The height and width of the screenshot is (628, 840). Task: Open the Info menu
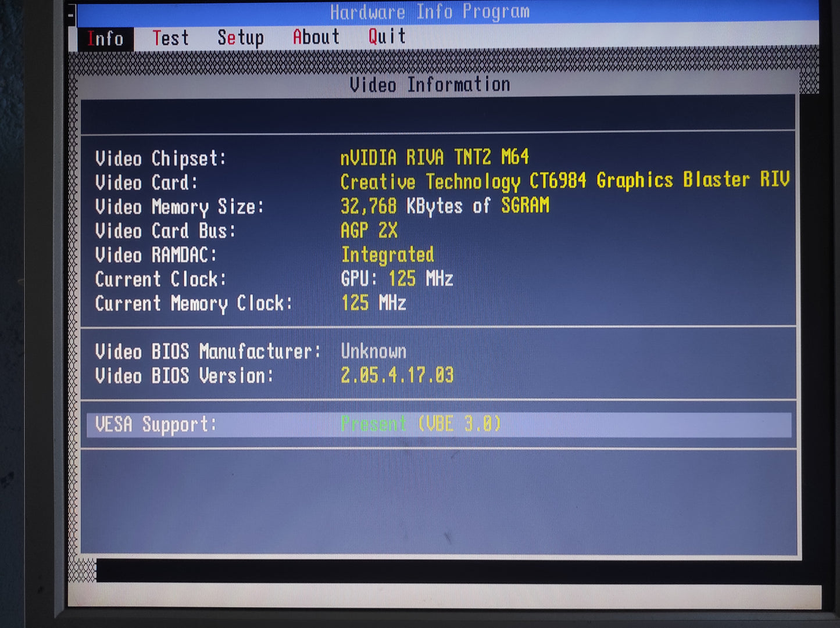click(105, 39)
